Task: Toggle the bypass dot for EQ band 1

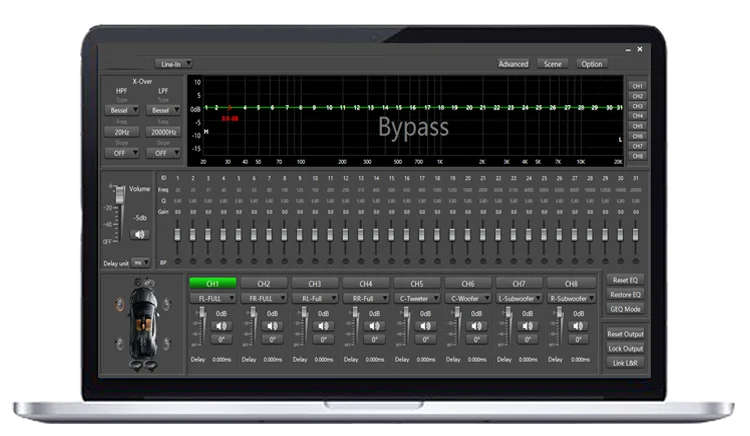Action: [177, 262]
